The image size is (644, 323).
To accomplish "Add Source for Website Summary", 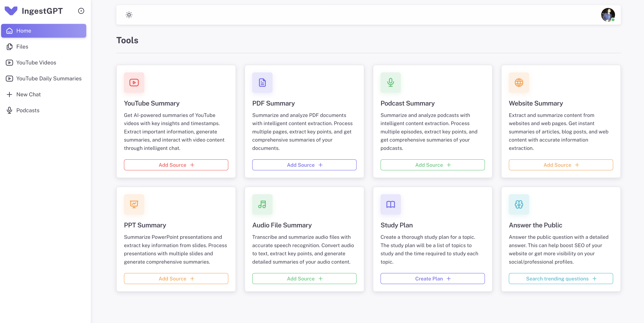I will [561, 165].
